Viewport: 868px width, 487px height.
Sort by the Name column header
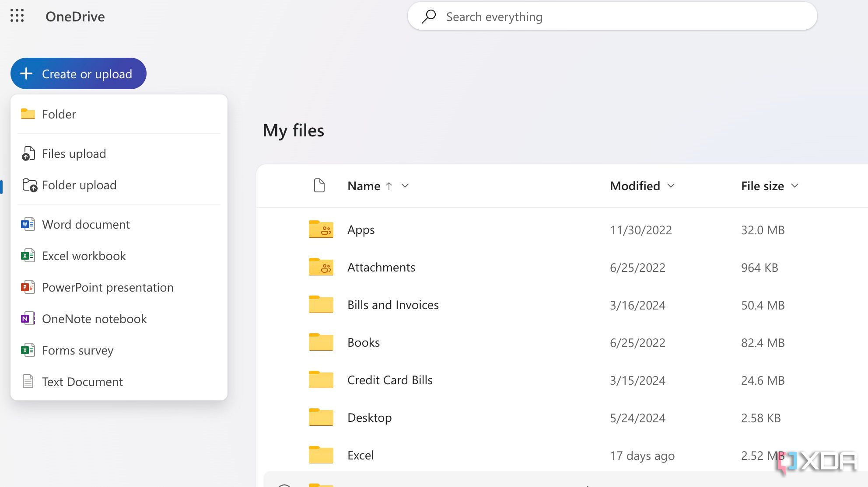pyautogui.click(x=364, y=186)
